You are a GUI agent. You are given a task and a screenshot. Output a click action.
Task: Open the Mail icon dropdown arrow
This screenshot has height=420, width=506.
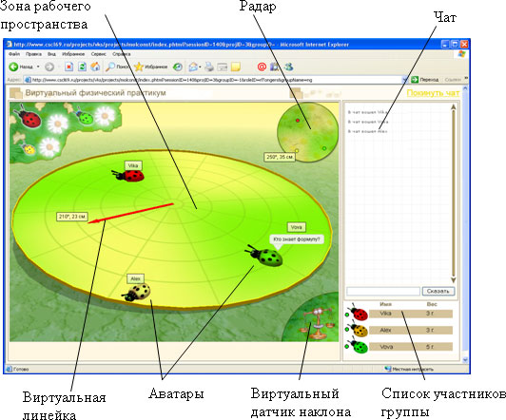pos(201,67)
